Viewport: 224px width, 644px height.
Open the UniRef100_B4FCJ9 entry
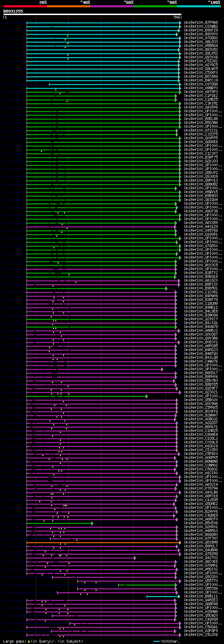201,80
